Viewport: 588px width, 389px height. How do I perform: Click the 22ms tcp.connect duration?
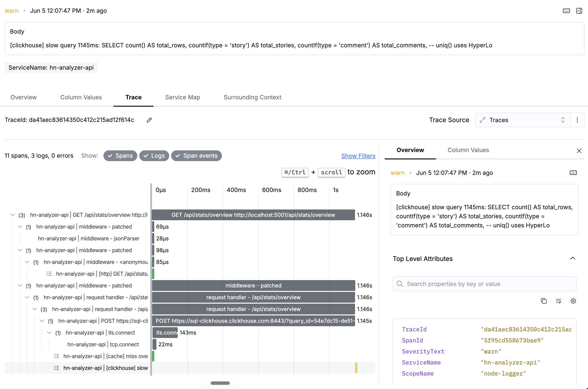click(166, 344)
